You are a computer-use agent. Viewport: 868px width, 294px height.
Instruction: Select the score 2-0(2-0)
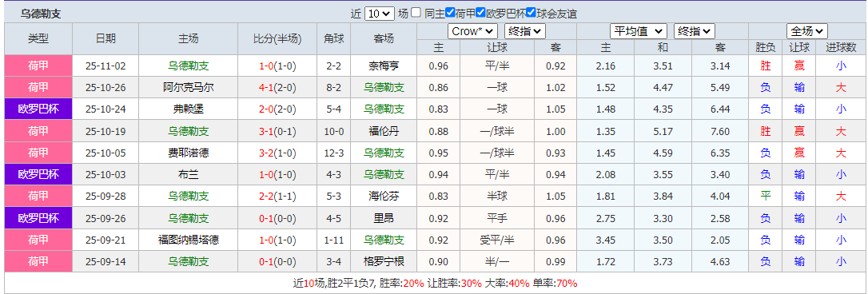[x=278, y=109]
